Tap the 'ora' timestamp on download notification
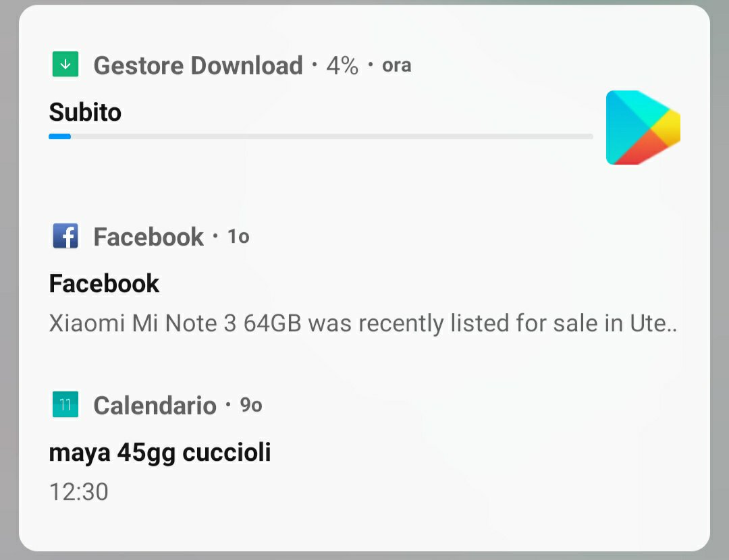Screen dimensions: 729x560 coord(396,65)
